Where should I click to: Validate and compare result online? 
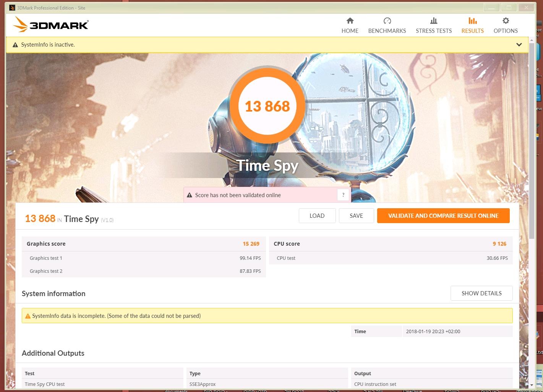443,215
